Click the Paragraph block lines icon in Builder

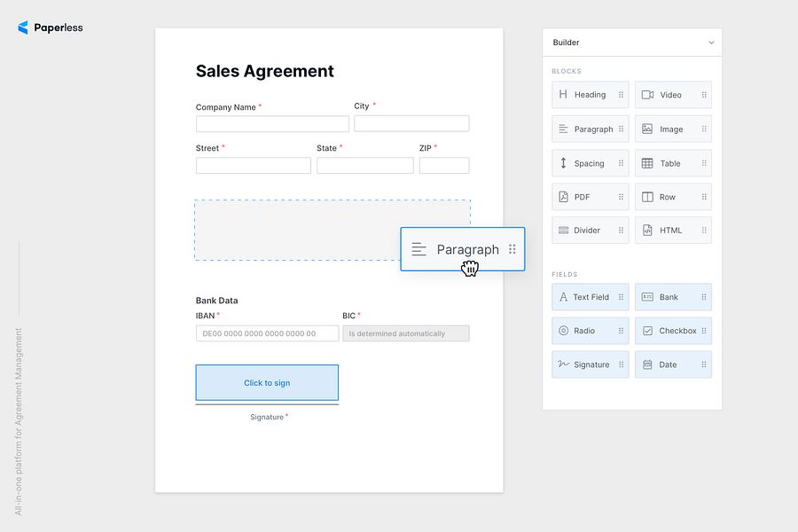tap(563, 129)
